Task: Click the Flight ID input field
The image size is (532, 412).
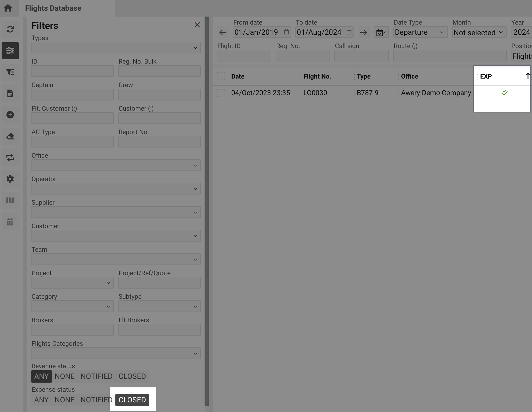Action: 244,56
